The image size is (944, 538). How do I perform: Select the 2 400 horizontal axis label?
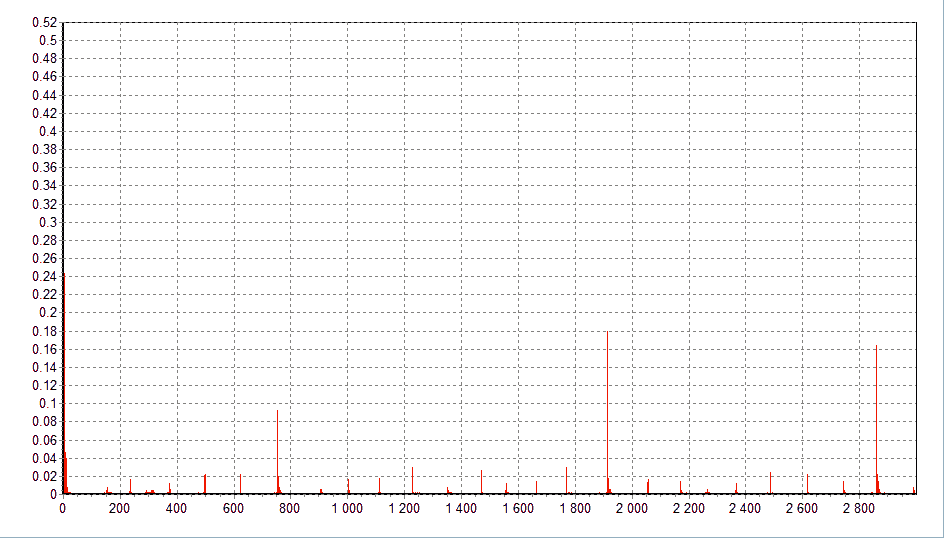(x=746, y=509)
